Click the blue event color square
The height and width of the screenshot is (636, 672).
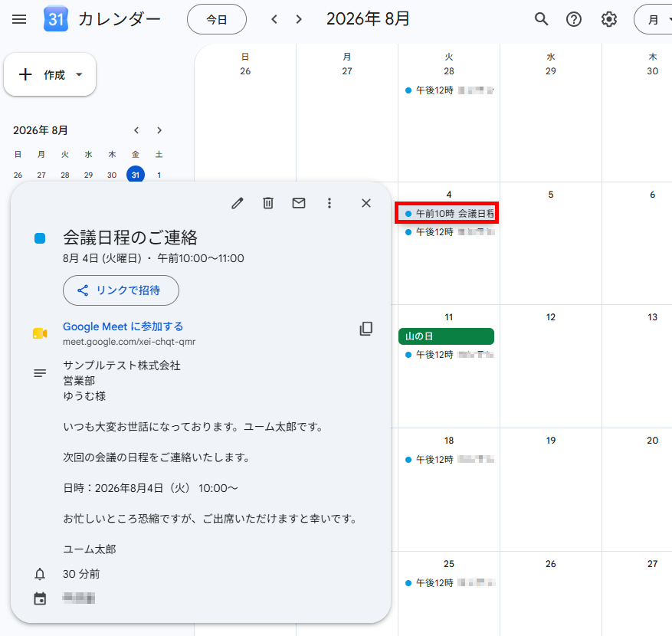click(40, 238)
